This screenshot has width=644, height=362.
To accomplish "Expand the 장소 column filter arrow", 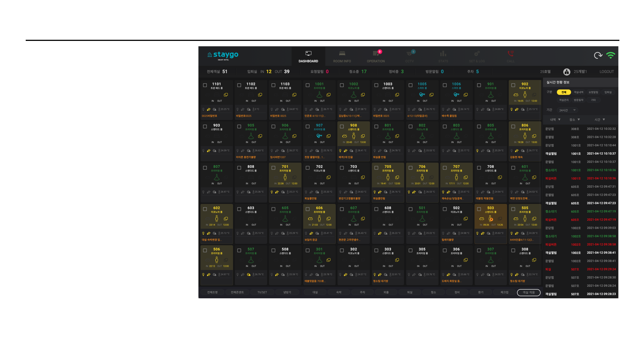I will pos(579,120).
